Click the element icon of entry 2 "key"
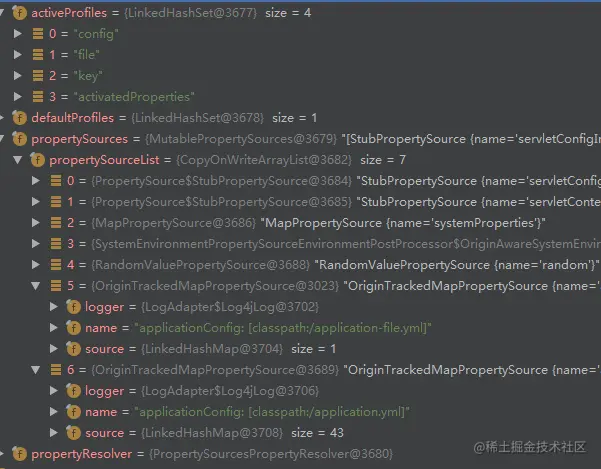The image size is (601, 469). (38, 76)
